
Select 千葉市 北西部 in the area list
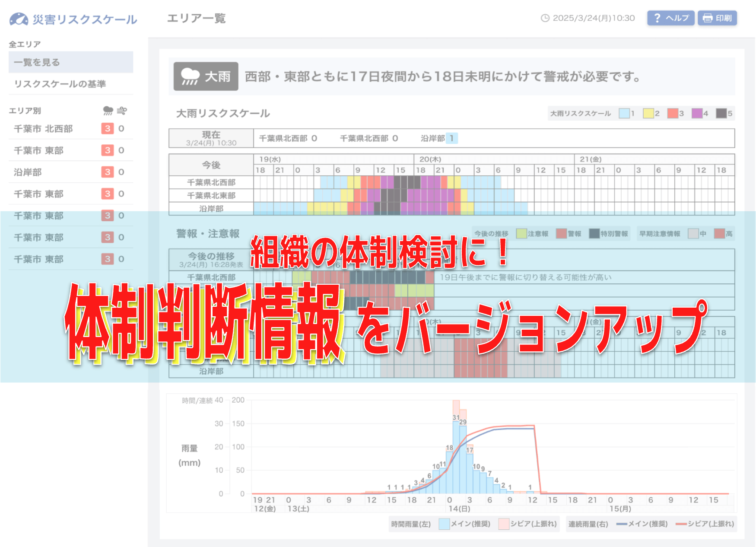(x=43, y=129)
